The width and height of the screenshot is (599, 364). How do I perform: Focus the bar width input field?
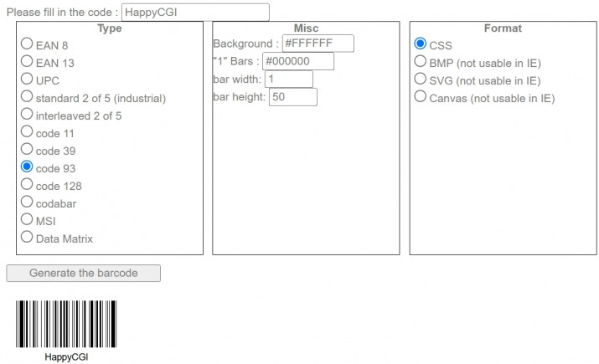[x=289, y=79]
